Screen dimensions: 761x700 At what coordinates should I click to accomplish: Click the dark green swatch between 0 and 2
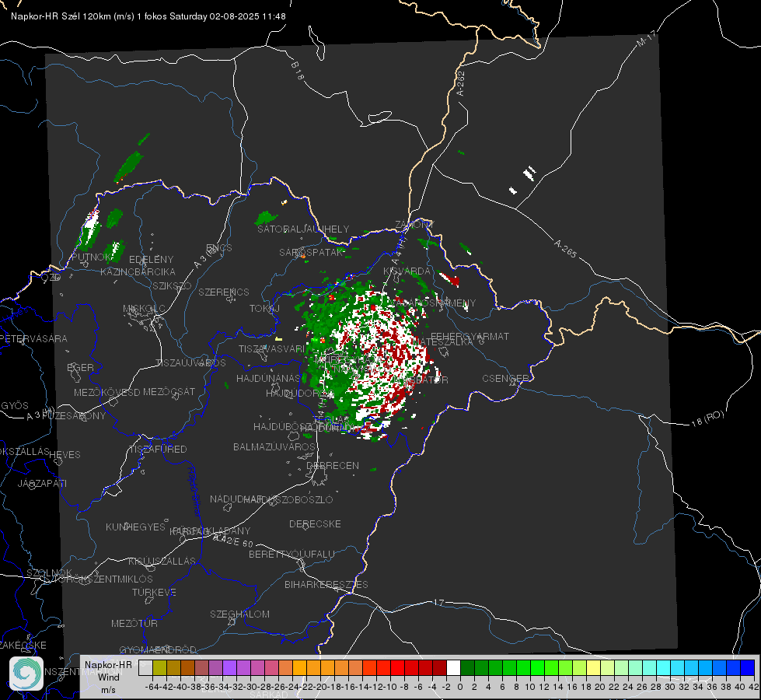[467, 667]
